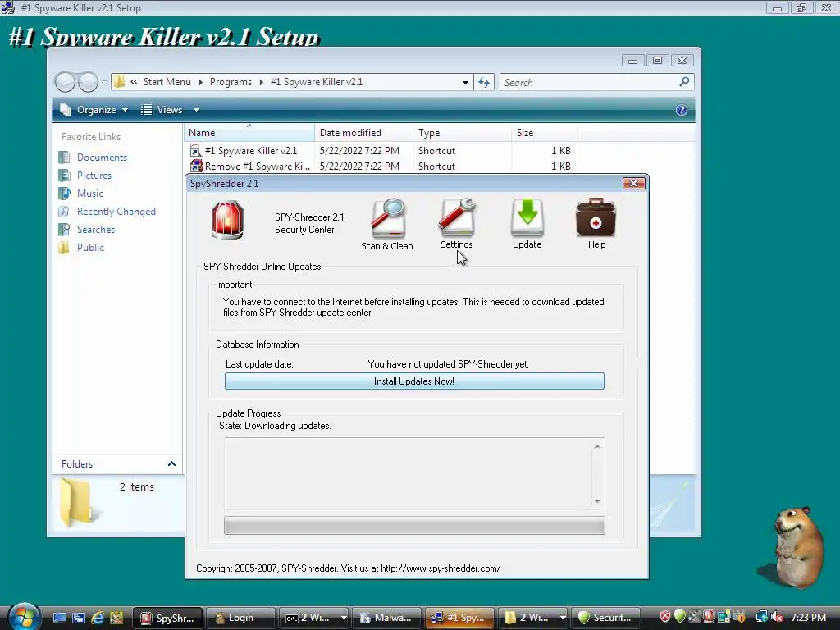Select the Remove #1 Spyware Killer shortcut

click(251, 166)
